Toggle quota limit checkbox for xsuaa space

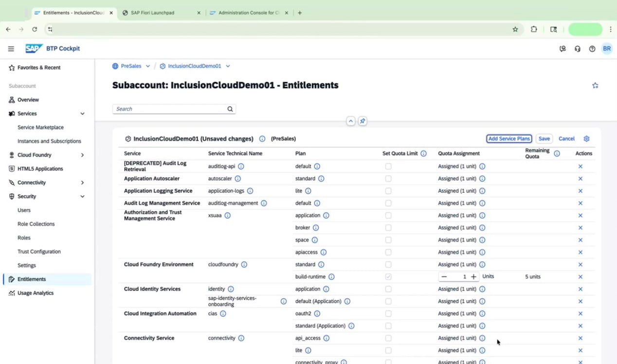pyautogui.click(x=388, y=240)
